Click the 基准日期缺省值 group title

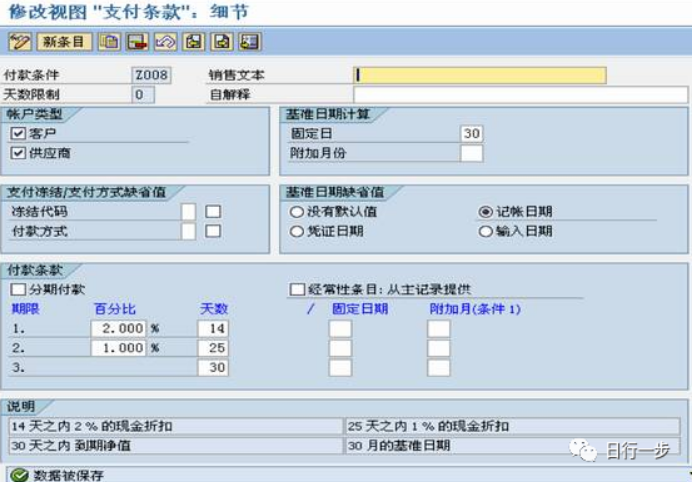click(x=335, y=192)
